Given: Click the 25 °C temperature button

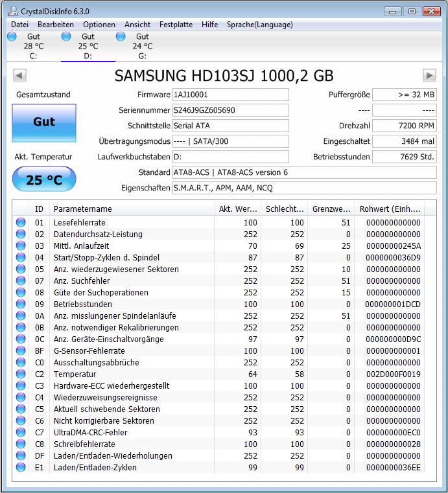Looking at the screenshot, I should [x=44, y=179].
